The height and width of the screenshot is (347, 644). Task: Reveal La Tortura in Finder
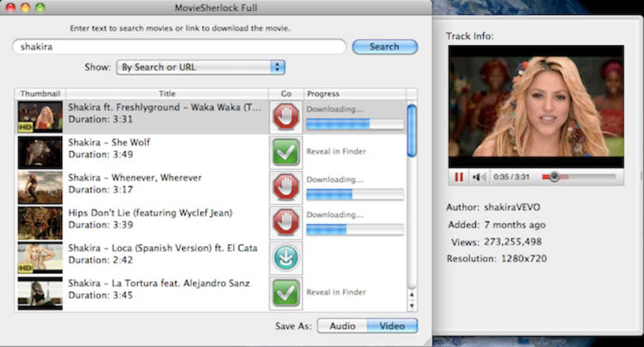(336, 292)
